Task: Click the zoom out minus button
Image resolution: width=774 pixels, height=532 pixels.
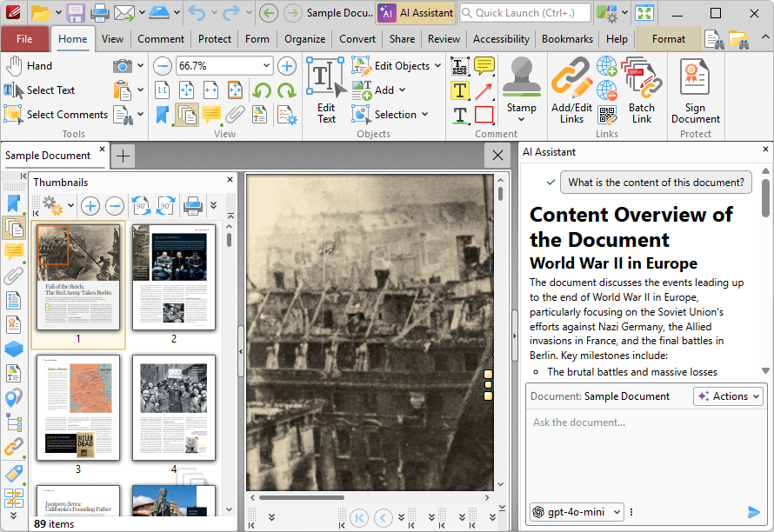Action: tap(163, 66)
